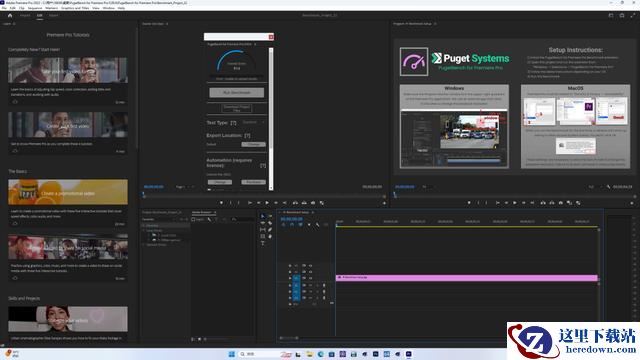The height and width of the screenshot is (360, 640).
Task: Click the Home icon in the header bar
Action: [10, 16]
